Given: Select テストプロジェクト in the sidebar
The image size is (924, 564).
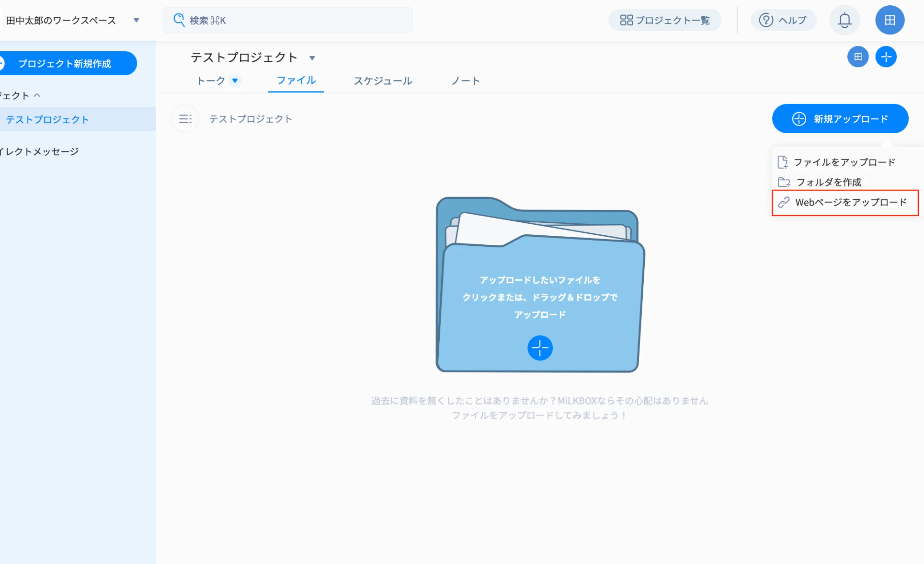Looking at the screenshot, I should pos(47,120).
